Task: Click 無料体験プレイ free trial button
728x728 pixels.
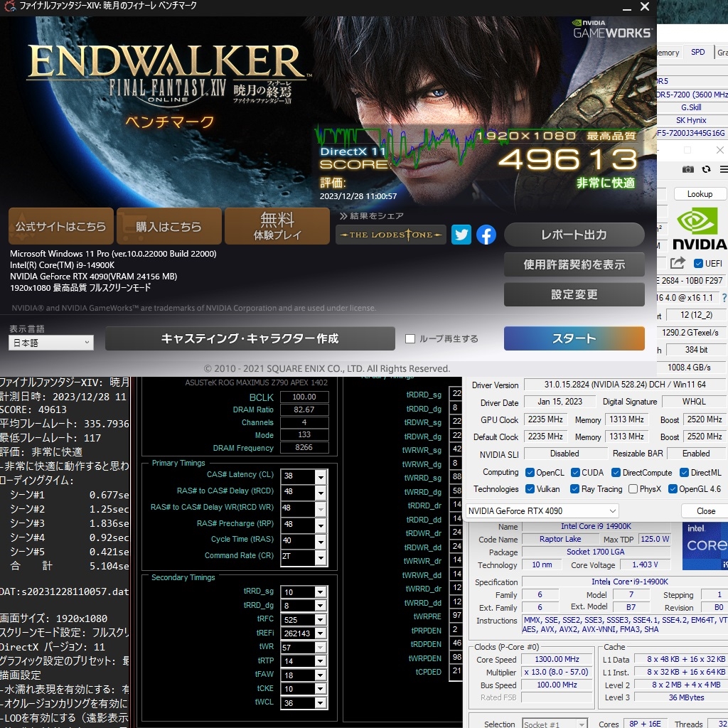Action: tap(277, 226)
